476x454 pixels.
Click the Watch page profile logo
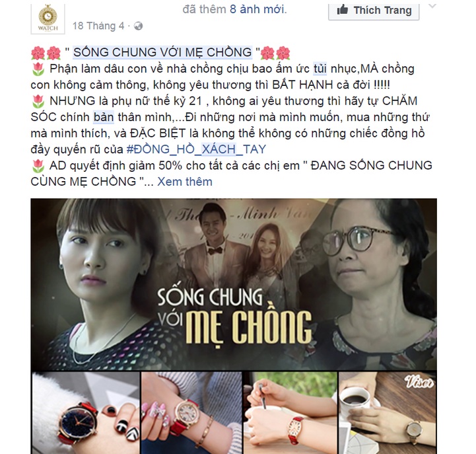pos(48,19)
